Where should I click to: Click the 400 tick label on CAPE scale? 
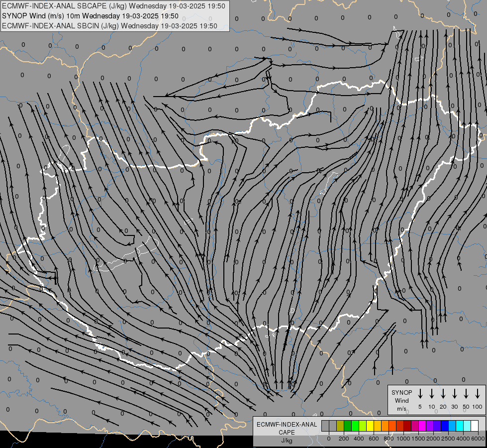(359, 439)
